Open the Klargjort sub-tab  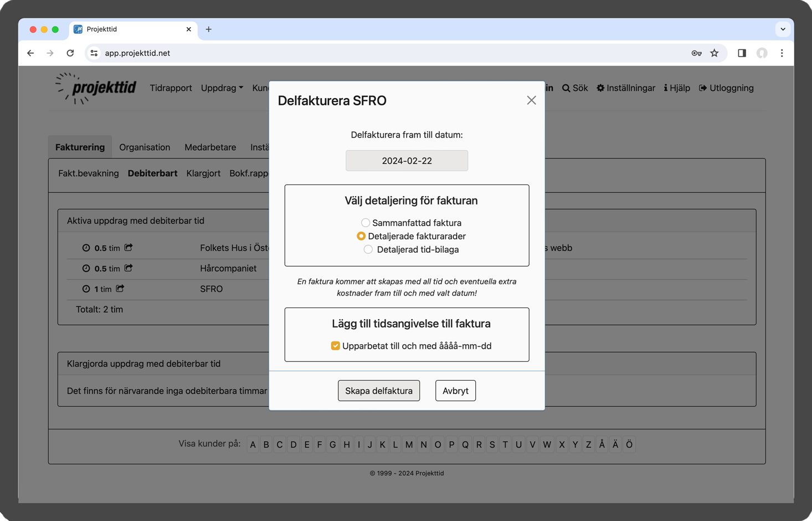(x=203, y=173)
